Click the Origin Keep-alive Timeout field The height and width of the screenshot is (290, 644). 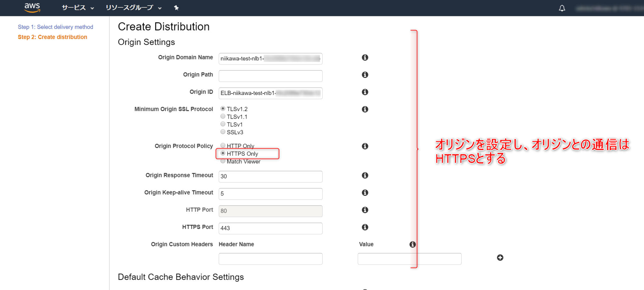270,194
